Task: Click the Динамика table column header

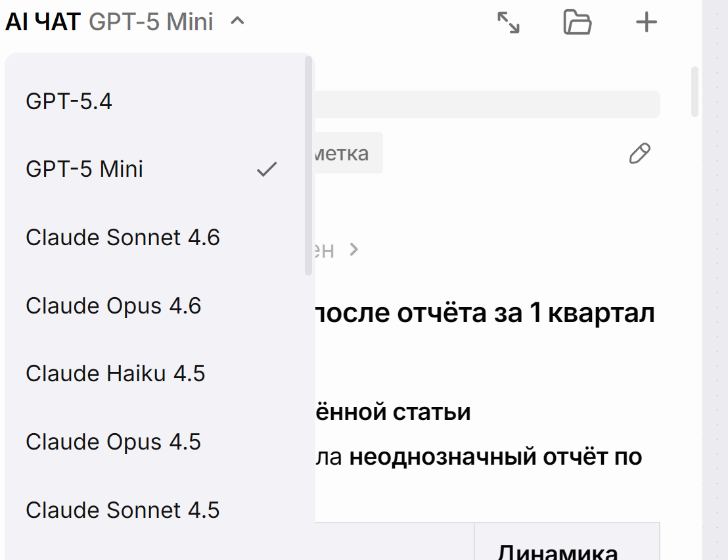Action: [557, 551]
